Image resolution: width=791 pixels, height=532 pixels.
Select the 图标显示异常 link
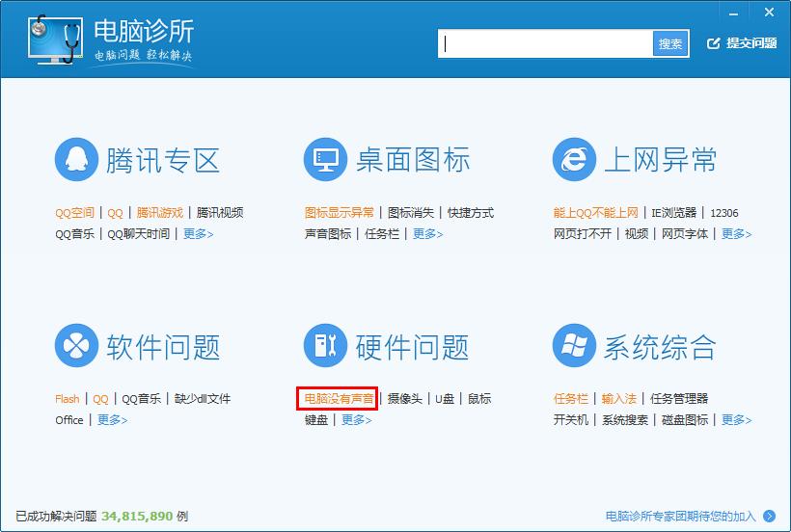[339, 212]
